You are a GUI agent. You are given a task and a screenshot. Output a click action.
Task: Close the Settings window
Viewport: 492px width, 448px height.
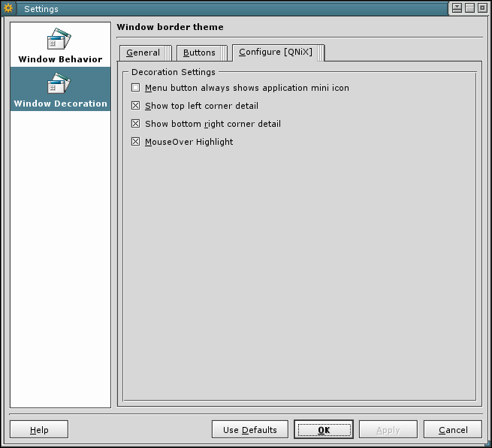pyautogui.click(x=482, y=8)
